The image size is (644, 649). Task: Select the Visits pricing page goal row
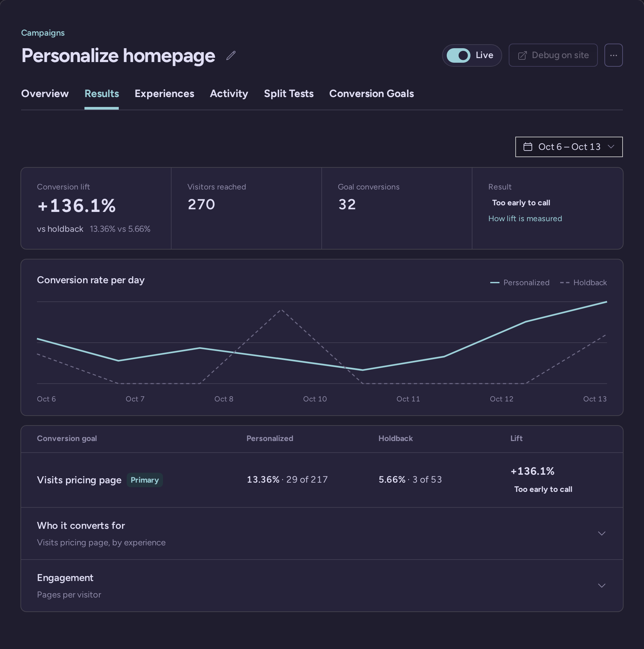point(322,480)
